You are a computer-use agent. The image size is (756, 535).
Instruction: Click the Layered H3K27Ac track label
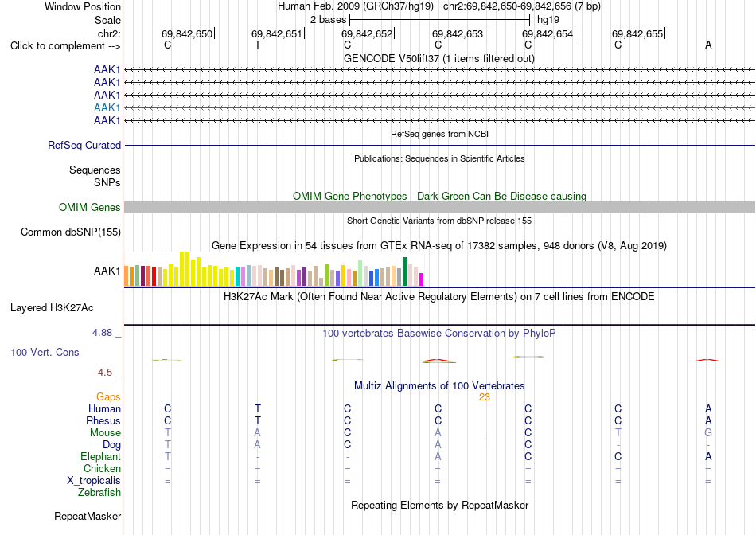(x=52, y=308)
